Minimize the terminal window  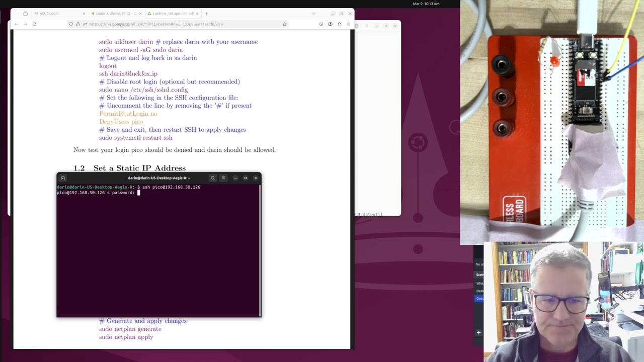click(235, 178)
